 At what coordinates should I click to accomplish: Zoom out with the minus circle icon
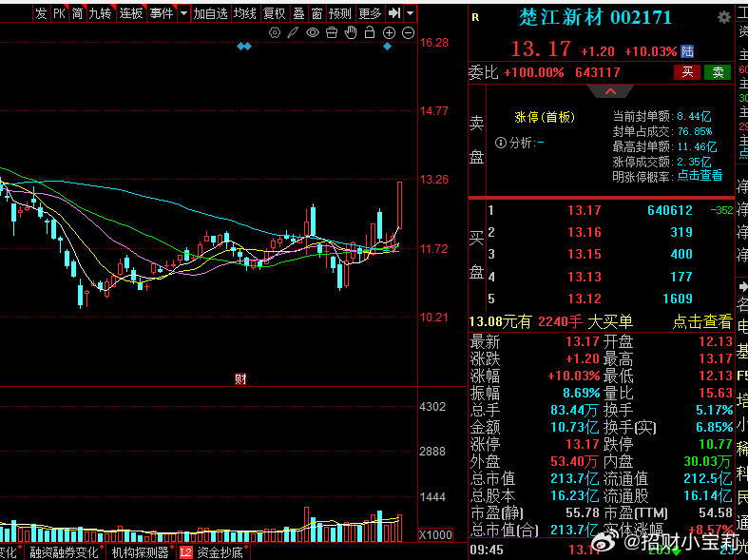[x=409, y=33]
